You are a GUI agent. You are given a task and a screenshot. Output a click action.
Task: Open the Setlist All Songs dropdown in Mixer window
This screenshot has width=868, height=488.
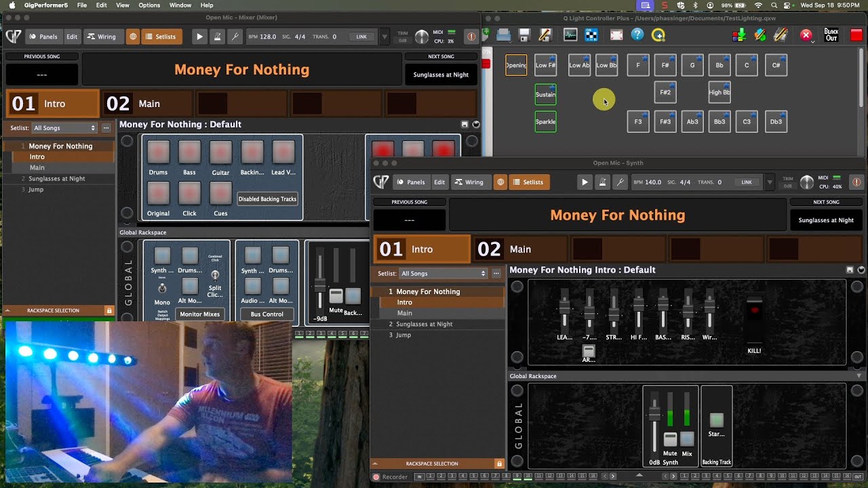click(64, 127)
